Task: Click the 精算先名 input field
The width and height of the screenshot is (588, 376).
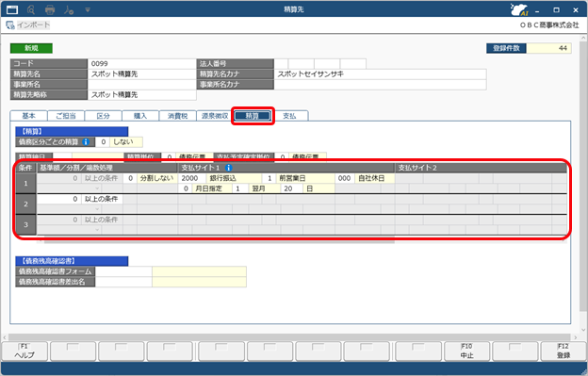Action: pyautogui.click(x=141, y=74)
